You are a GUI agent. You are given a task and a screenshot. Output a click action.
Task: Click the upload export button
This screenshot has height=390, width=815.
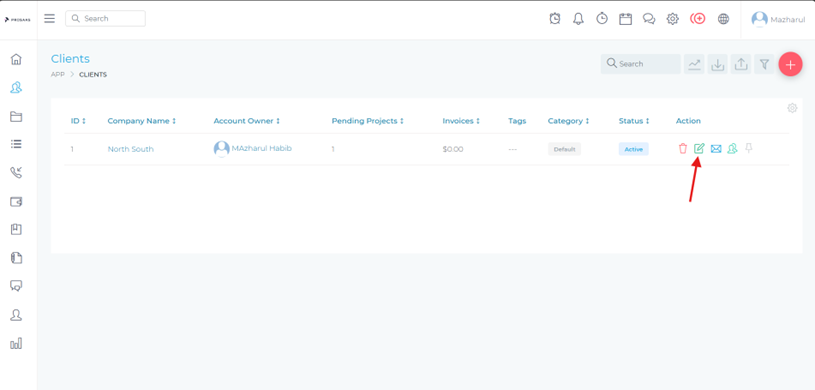(x=741, y=64)
